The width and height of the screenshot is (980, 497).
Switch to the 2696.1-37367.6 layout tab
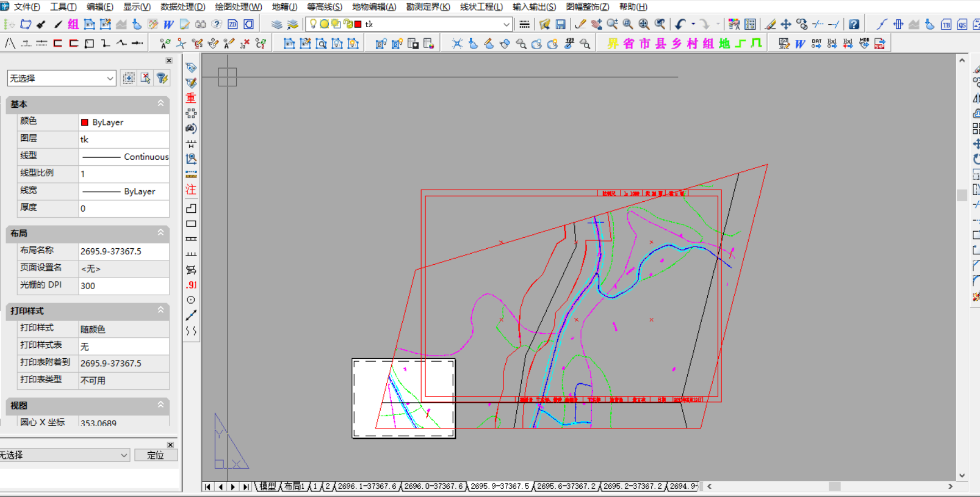367,486
